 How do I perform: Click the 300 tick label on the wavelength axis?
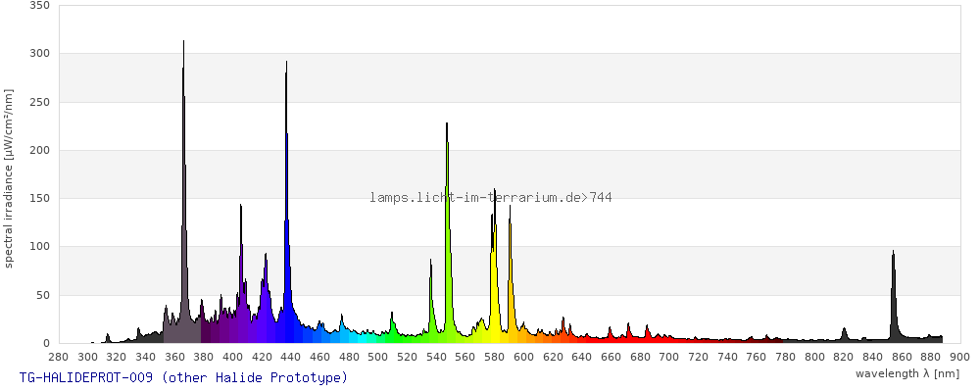click(x=87, y=357)
